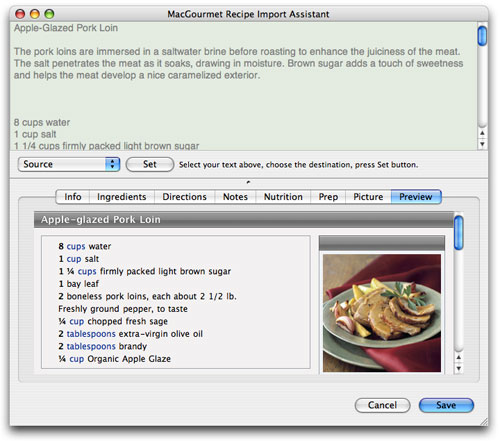Click 'tablespoons' link before extra-virgin olive oil
Image resolution: width=500 pixels, height=441 pixels.
(x=91, y=334)
